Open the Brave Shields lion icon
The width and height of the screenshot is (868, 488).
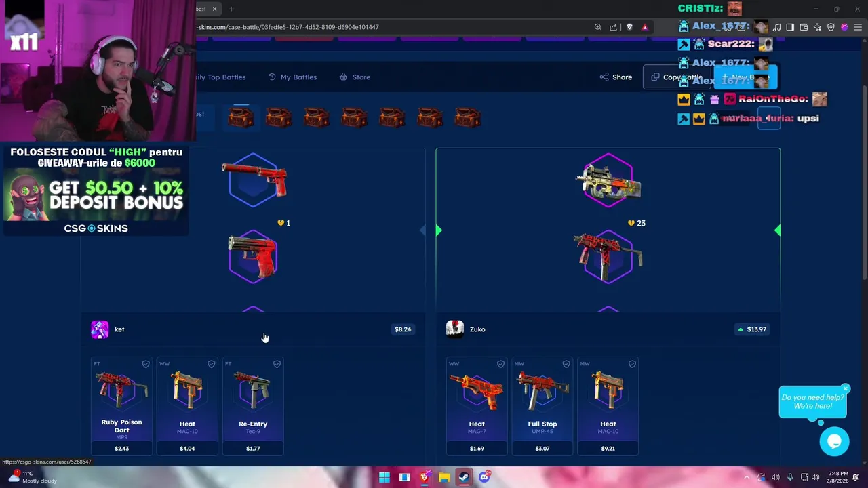coord(629,27)
